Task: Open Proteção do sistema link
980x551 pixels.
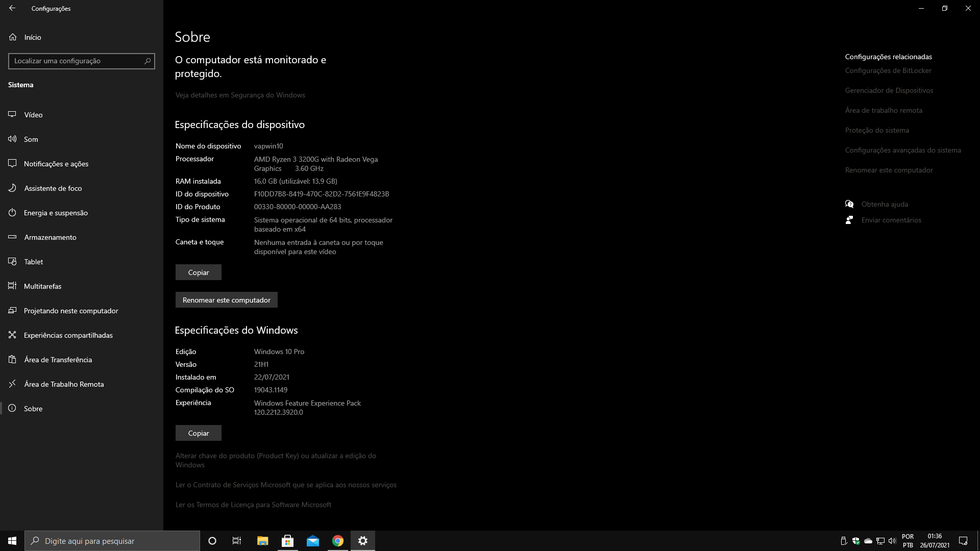Action: (x=877, y=130)
